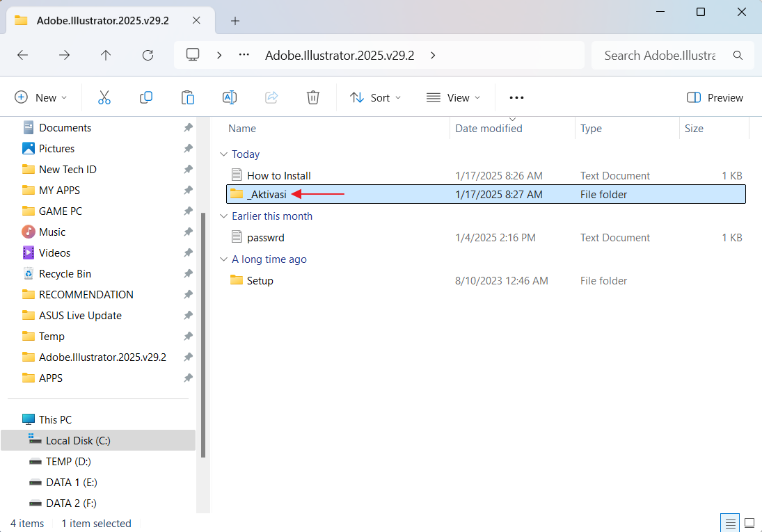This screenshot has width=762, height=532.
Task: Open the See more options menu
Action: [x=516, y=97]
